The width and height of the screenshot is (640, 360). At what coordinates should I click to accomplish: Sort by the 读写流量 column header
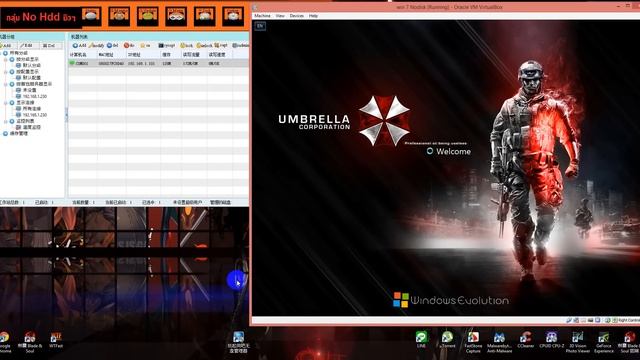(193, 55)
